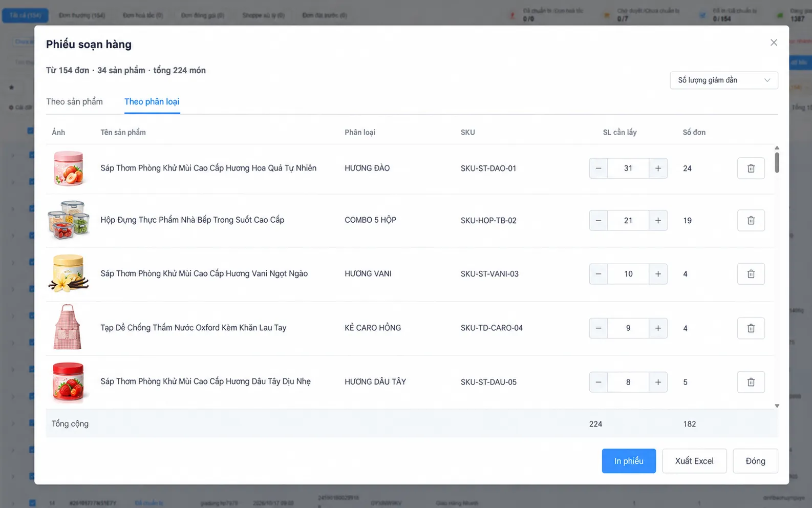Click the Tổng cộng total label
The image size is (812, 508).
(70, 424)
